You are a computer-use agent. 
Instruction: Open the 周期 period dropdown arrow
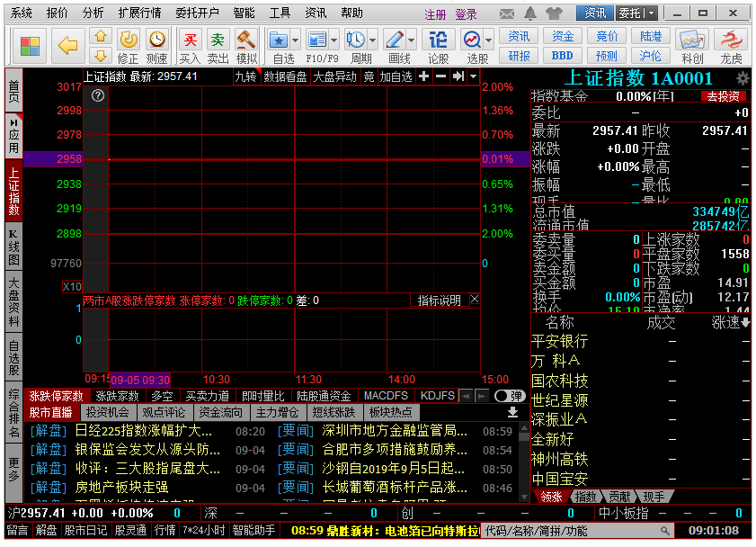point(372,40)
